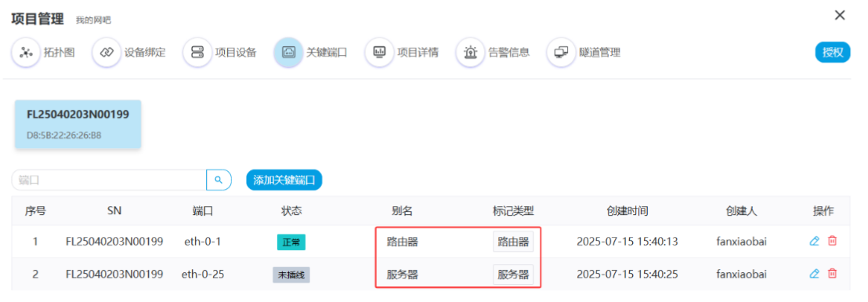Switch to the 项目设备 tab label
This screenshot has width=868, height=302.
pos(236,53)
